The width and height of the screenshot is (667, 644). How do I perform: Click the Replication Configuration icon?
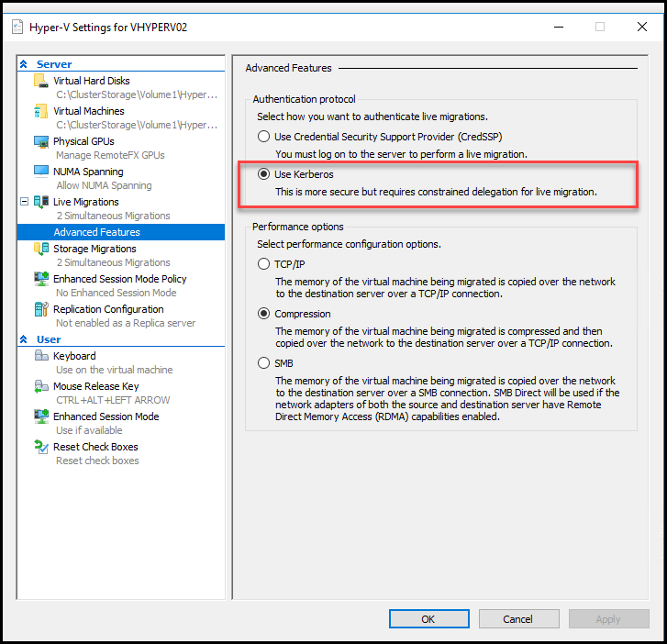41,309
